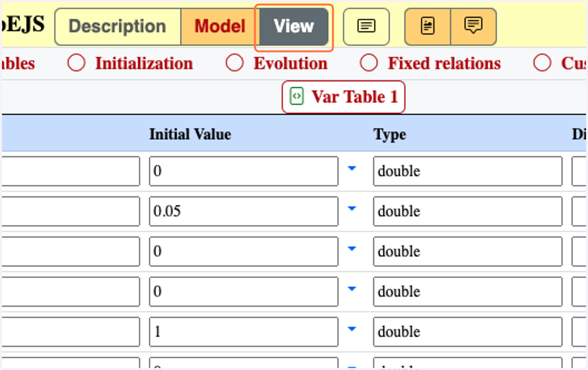This screenshot has height=370, width=588.
Task: Click third row Initial Value field
Action: pyautogui.click(x=244, y=251)
